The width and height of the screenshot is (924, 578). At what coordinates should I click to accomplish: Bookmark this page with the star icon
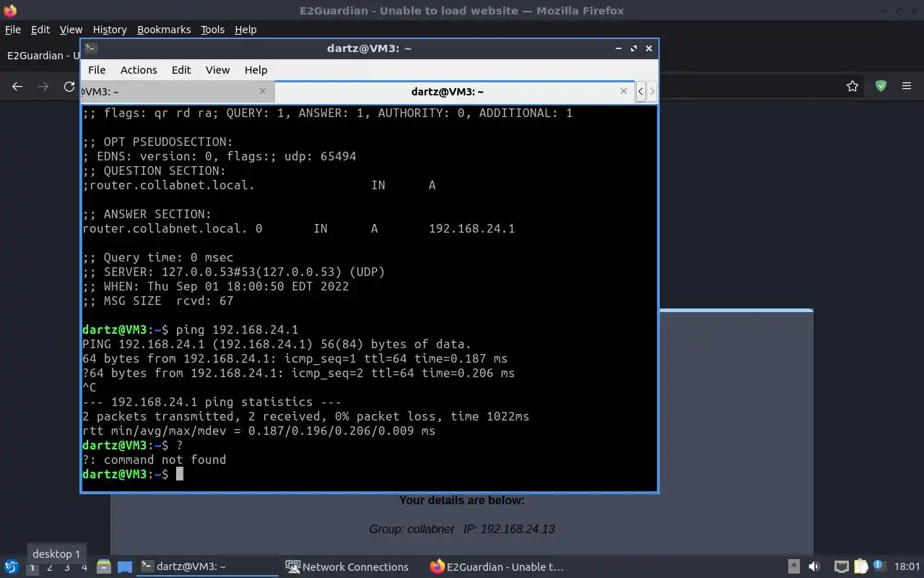tap(853, 86)
